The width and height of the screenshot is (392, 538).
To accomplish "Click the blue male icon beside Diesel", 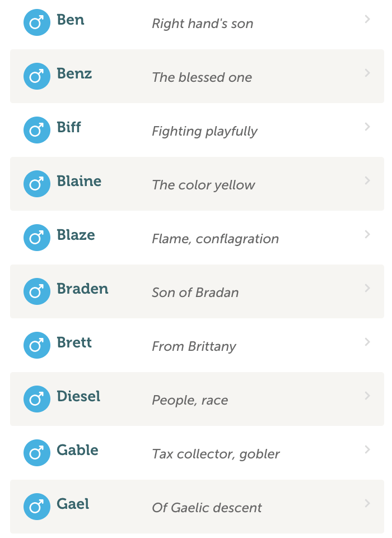I will pyautogui.click(x=37, y=399).
